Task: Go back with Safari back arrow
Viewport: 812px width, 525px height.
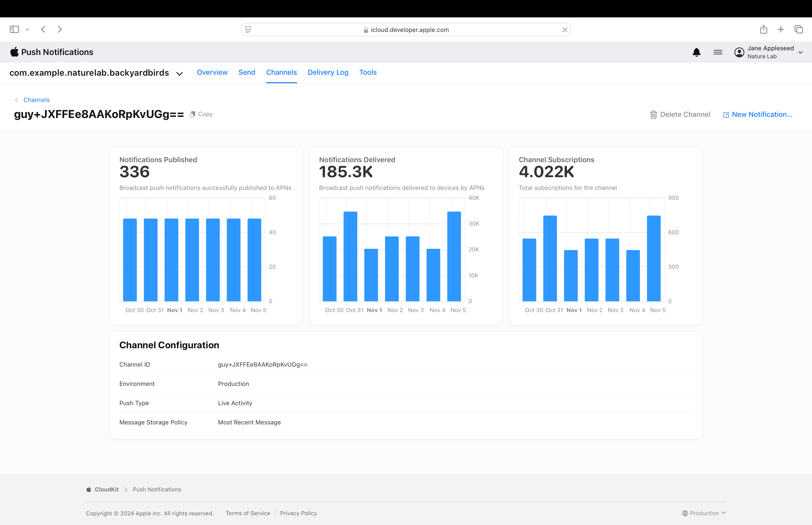Action: [43, 29]
